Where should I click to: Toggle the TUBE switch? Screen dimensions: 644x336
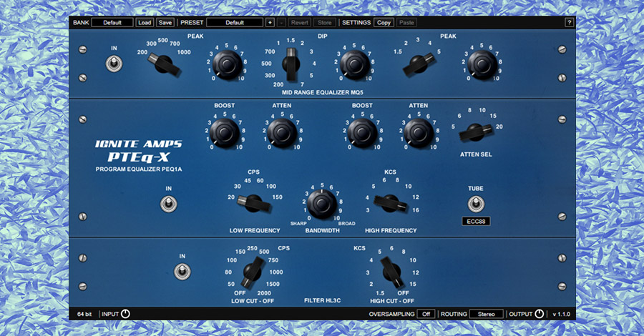[476, 204]
